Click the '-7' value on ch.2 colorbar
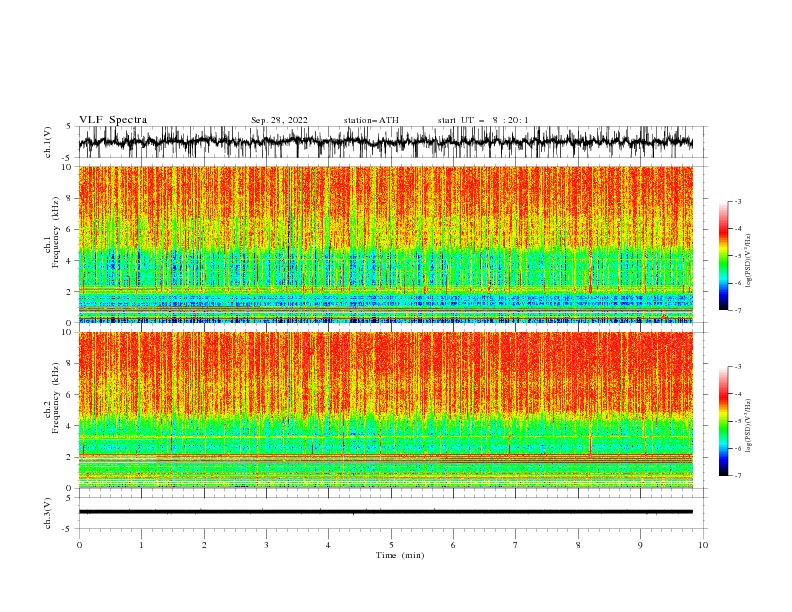 coord(737,475)
